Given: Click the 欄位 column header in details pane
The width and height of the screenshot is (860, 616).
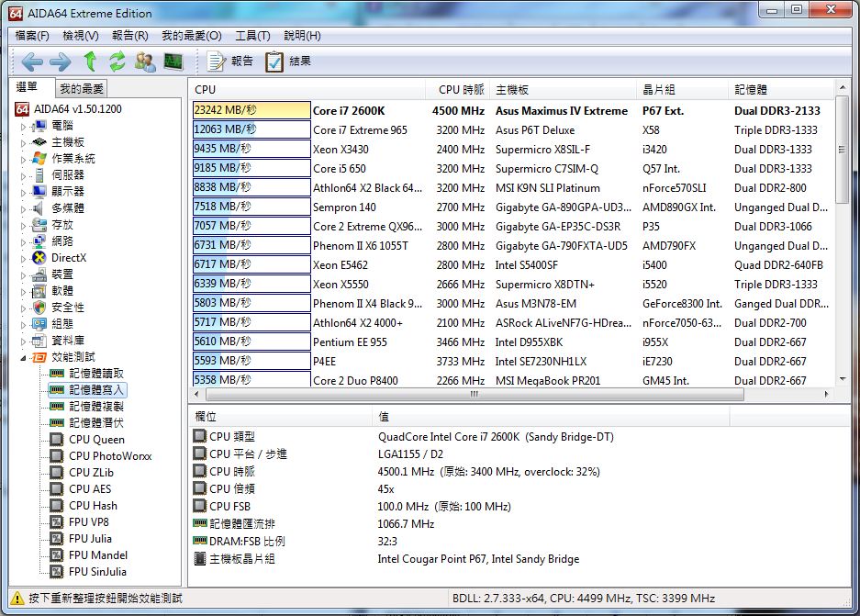Looking at the screenshot, I should (280, 417).
